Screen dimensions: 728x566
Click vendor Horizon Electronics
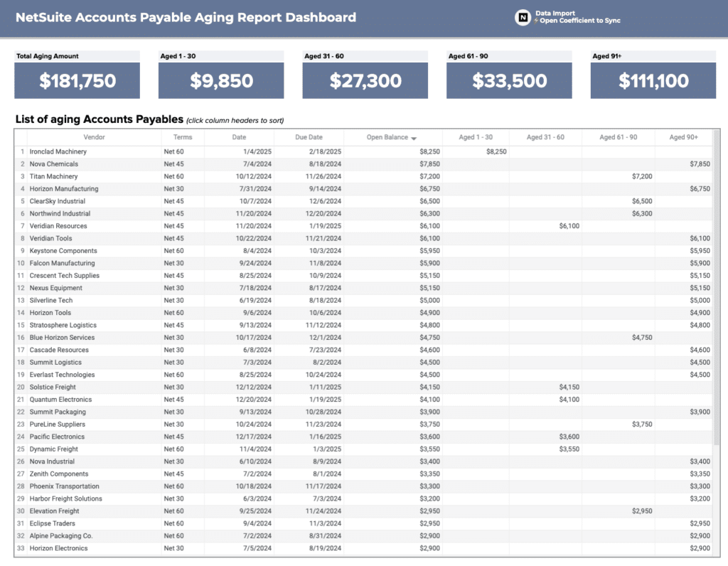click(x=58, y=548)
